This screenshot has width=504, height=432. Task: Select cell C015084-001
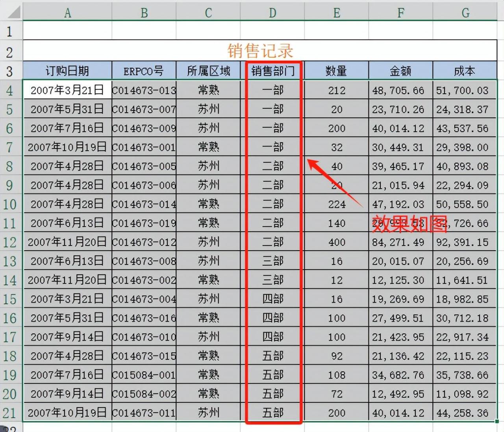144,374
